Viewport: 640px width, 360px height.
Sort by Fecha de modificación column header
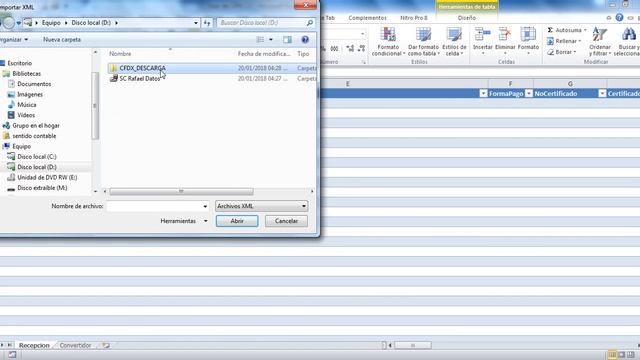[x=264, y=54]
